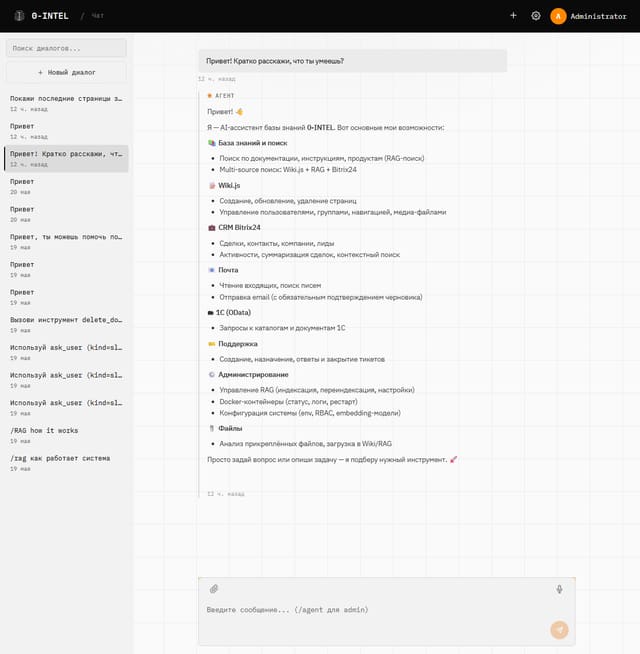
Task: Click the Почта section heading
Action: (x=228, y=270)
